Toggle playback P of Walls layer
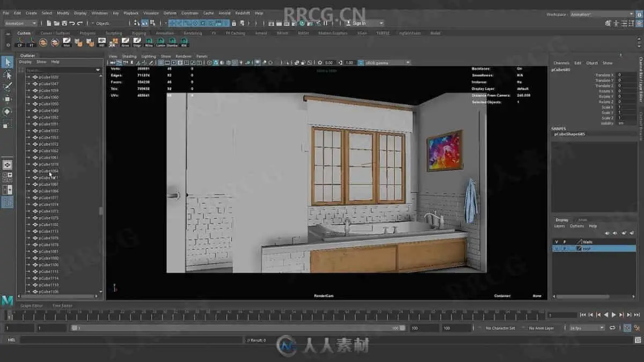Viewport: 644px width, 362px height. (564, 242)
